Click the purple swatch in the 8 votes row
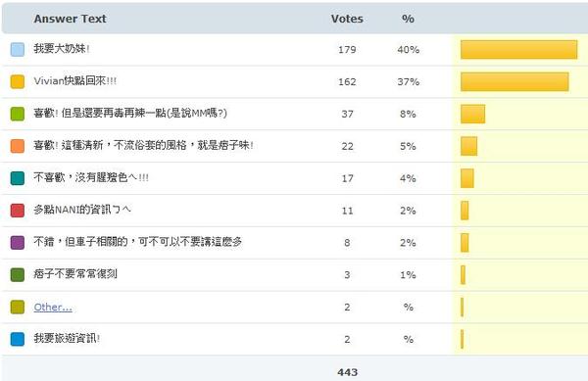588x381 pixels. (18, 242)
